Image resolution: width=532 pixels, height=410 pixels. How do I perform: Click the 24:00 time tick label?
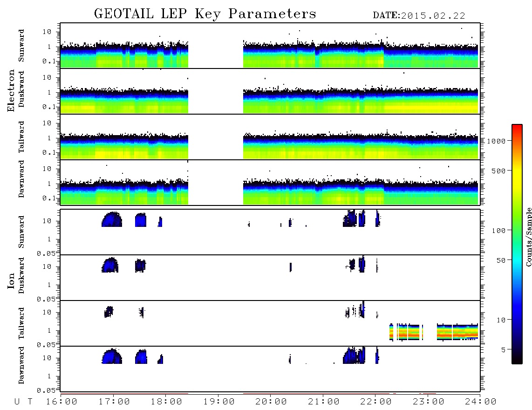coord(481,402)
